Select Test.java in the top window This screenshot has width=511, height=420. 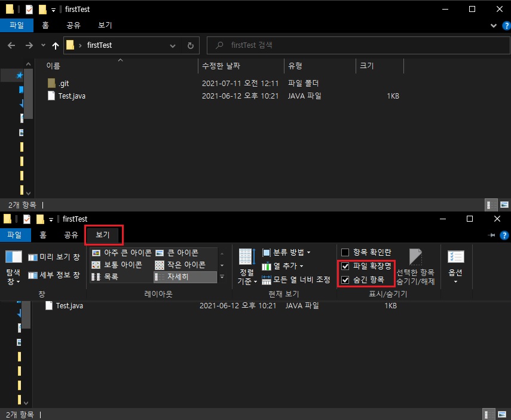click(72, 96)
